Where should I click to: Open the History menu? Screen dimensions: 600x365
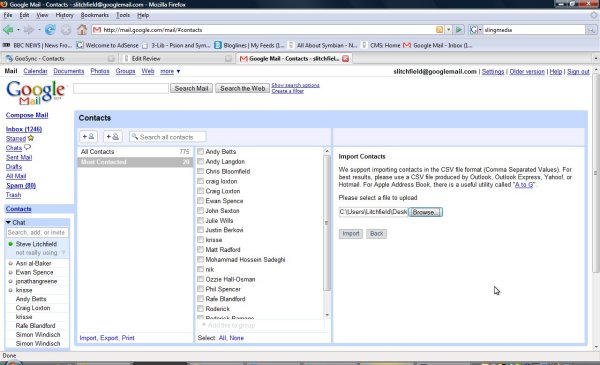64,15
